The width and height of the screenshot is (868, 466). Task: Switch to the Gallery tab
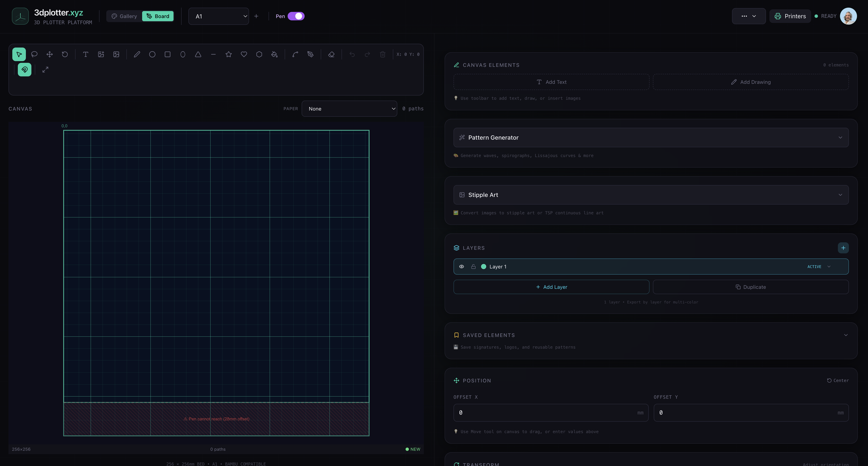pyautogui.click(x=124, y=16)
